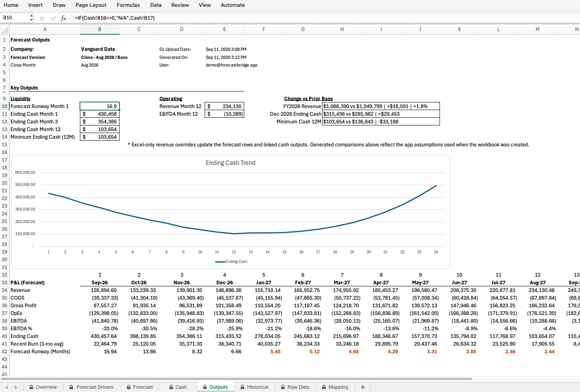The width and height of the screenshot is (580, 392).
Task: Switch to the Mapping sheet tab
Action: click(x=335, y=387)
